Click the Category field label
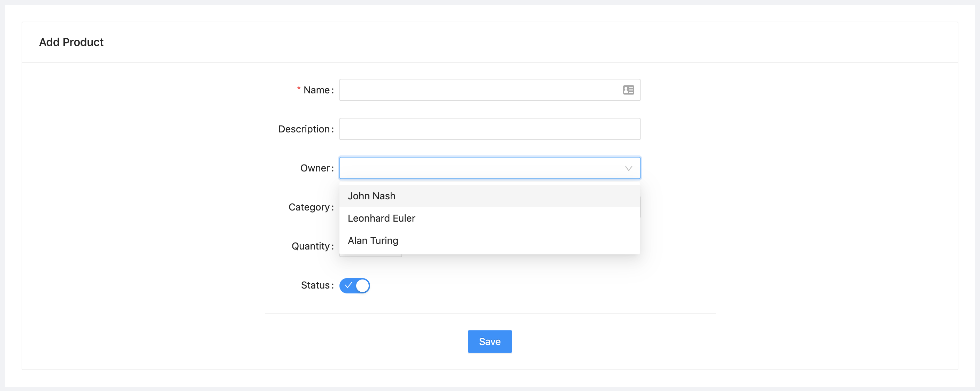Viewport: 980px width, 391px height. point(309,207)
